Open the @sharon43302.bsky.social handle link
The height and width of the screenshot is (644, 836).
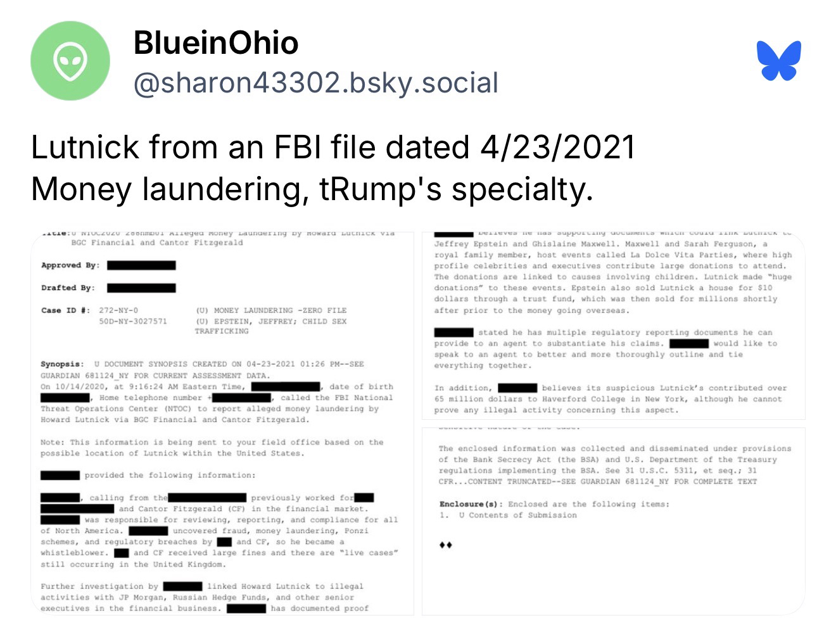(x=315, y=83)
